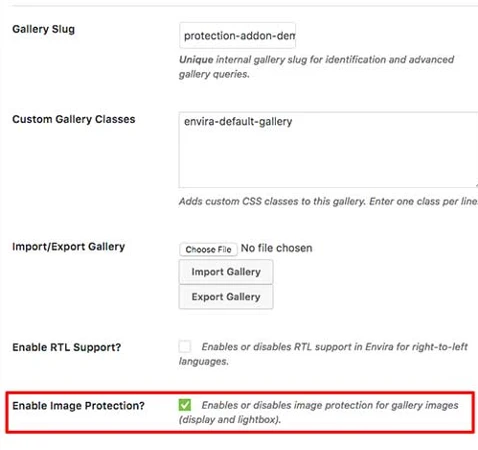Click the red highlight border around Image Protection
The image size is (478, 450).
240,393
